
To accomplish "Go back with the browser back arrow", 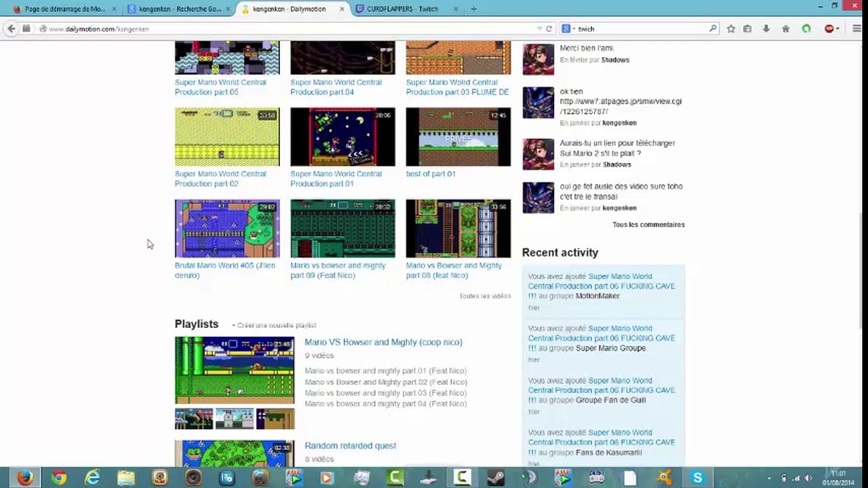I will [x=11, y=28].
